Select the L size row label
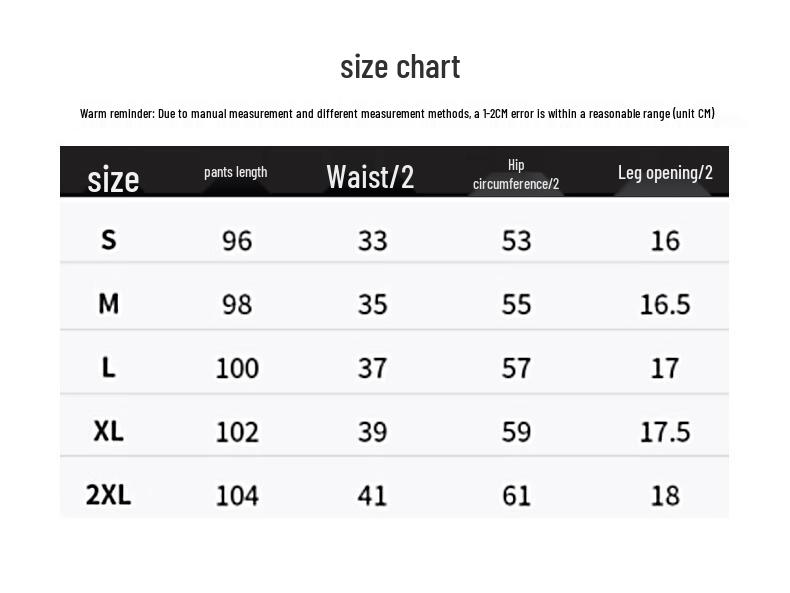This screenshot has width=790, height=593. (x=109, y=367)
